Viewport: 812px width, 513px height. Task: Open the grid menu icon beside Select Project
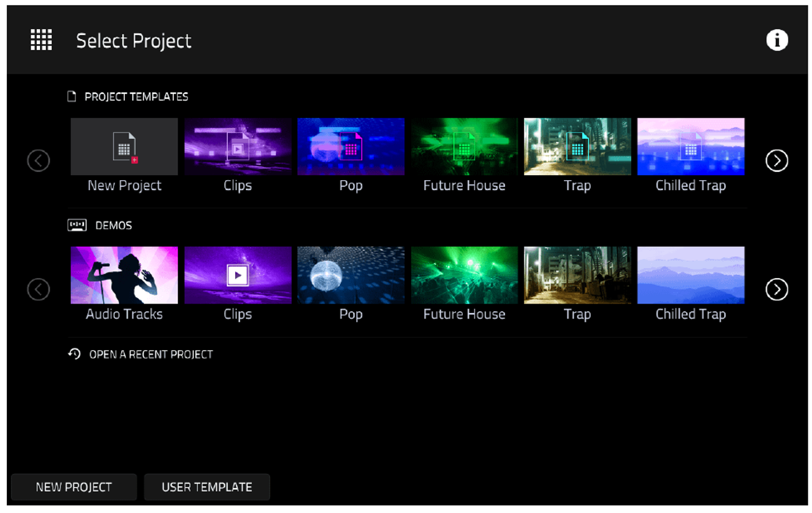coord(41,41)
